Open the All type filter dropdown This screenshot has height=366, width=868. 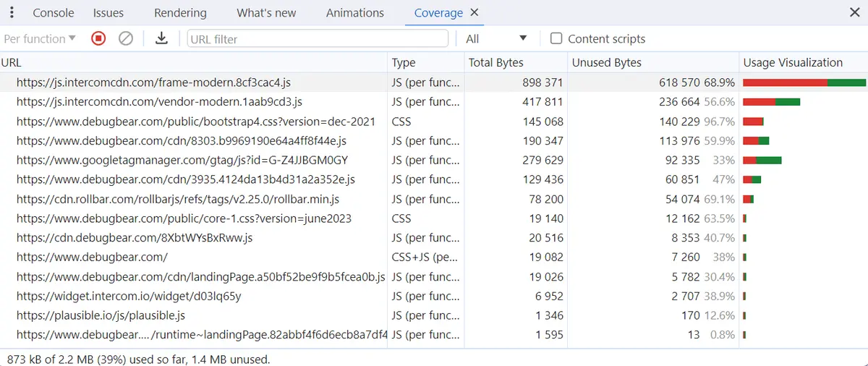coord(497,38)
